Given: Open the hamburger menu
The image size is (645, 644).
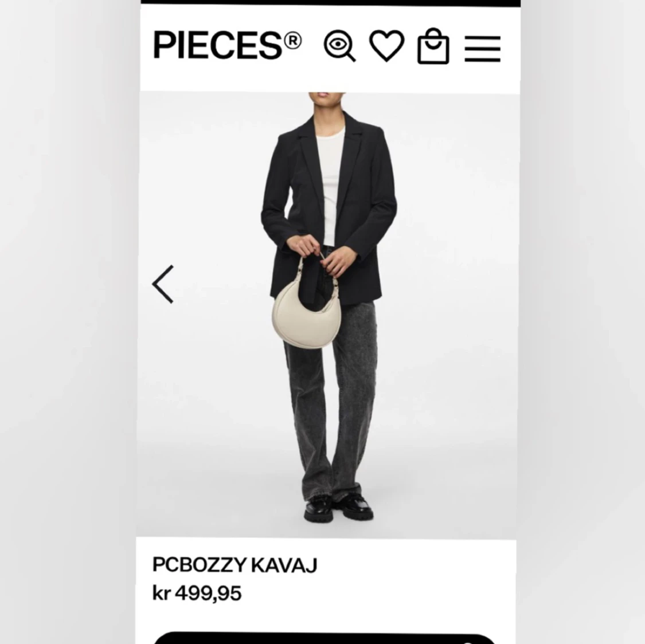Looking at the screenshot, I should [x=483, y=49].
